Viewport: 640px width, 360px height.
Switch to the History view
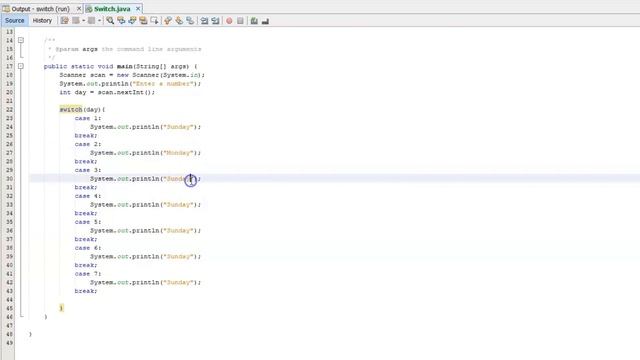pyautogui.click(x=42, y=20)
